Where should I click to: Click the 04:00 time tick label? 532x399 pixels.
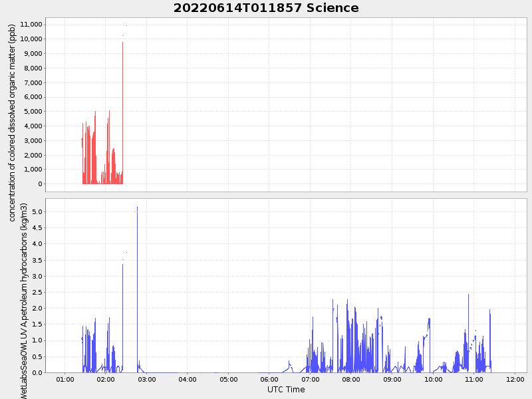(188, 379)
